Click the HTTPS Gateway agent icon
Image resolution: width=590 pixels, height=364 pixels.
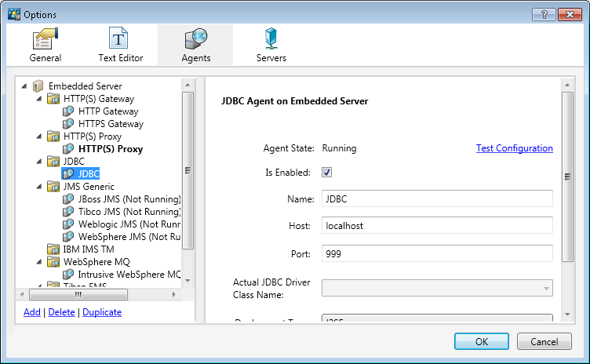click(x=68, y=124)
